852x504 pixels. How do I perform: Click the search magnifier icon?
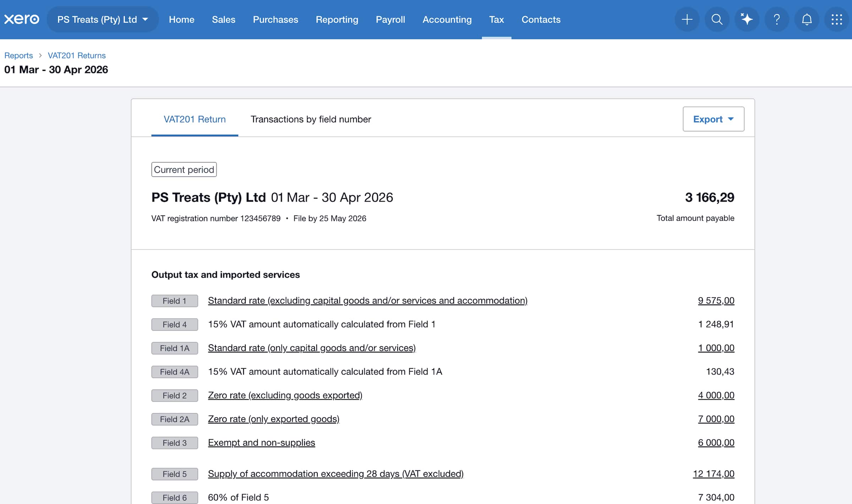click(717, 19)
